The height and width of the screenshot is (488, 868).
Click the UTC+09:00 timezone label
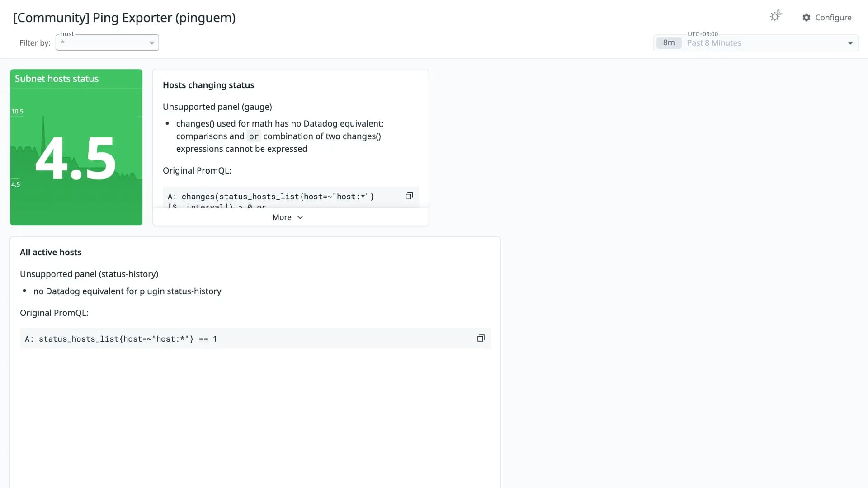coord(703,34)
